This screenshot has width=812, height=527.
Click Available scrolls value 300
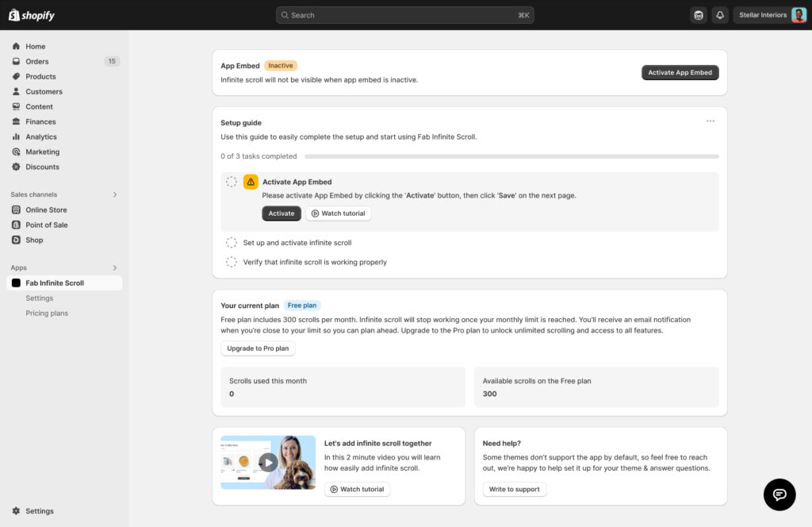click(489, 394)
